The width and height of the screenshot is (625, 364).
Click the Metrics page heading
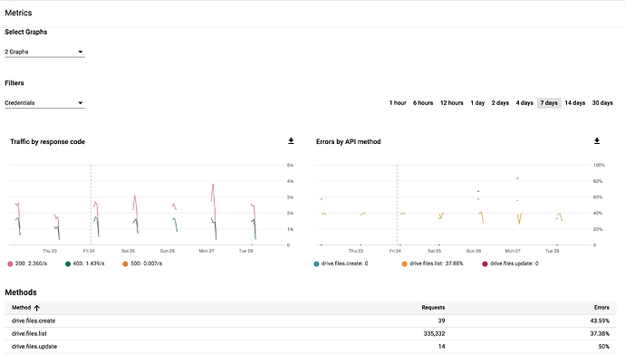[18, 13]
